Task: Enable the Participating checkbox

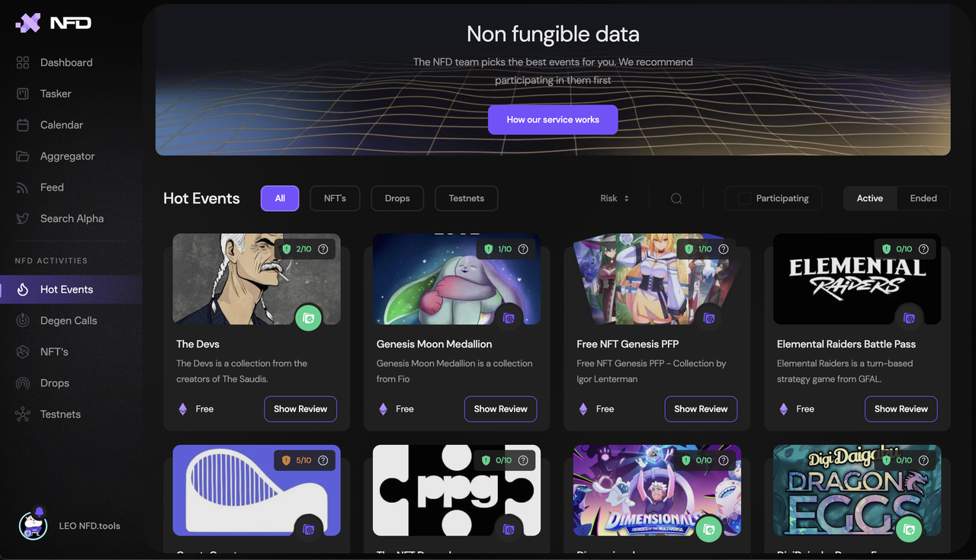Action: [745, 198]
